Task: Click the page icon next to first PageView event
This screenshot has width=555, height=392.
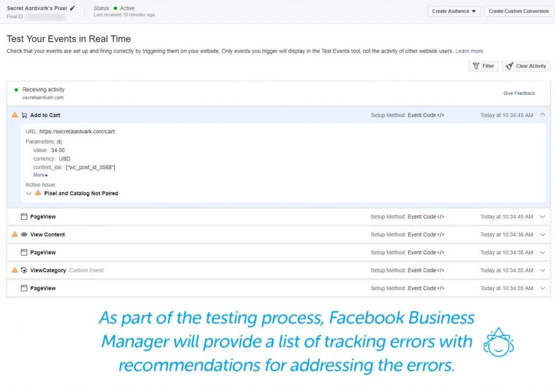Action: pos(23,216)
